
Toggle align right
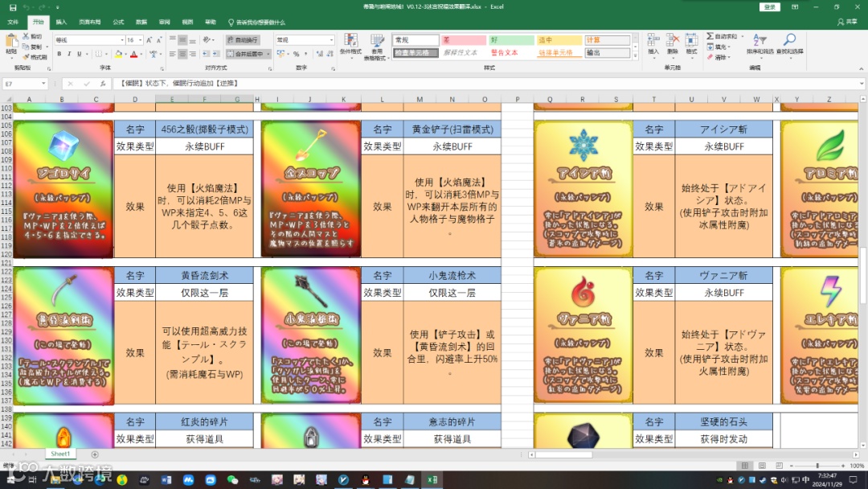[193, 54]
